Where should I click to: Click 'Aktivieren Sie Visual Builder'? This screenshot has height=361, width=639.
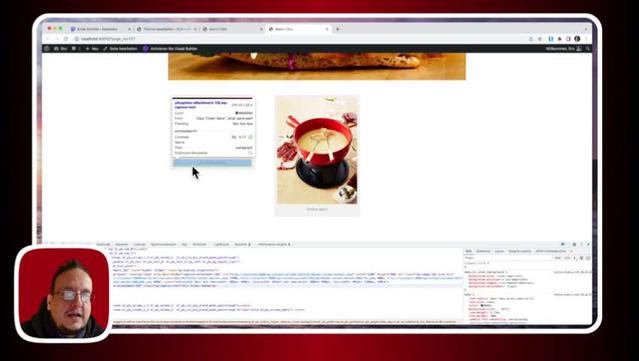click(x=170, y=48)
